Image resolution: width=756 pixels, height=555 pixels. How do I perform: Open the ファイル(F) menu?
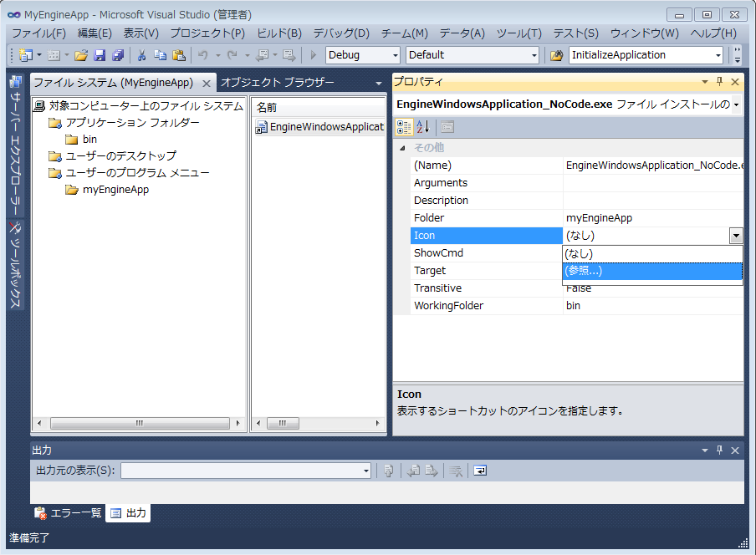pyautogui.click(x=38, y=33)
